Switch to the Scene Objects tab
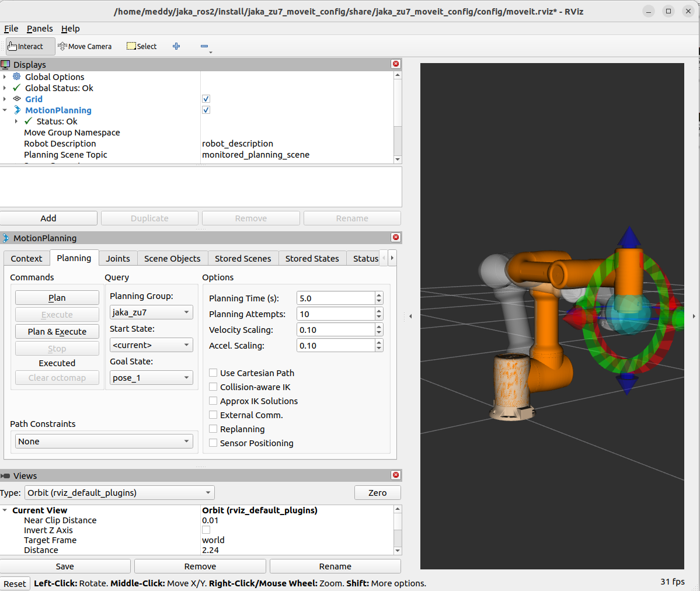The image size is (700, 591). pyautogui.click(x=172, y=258)
